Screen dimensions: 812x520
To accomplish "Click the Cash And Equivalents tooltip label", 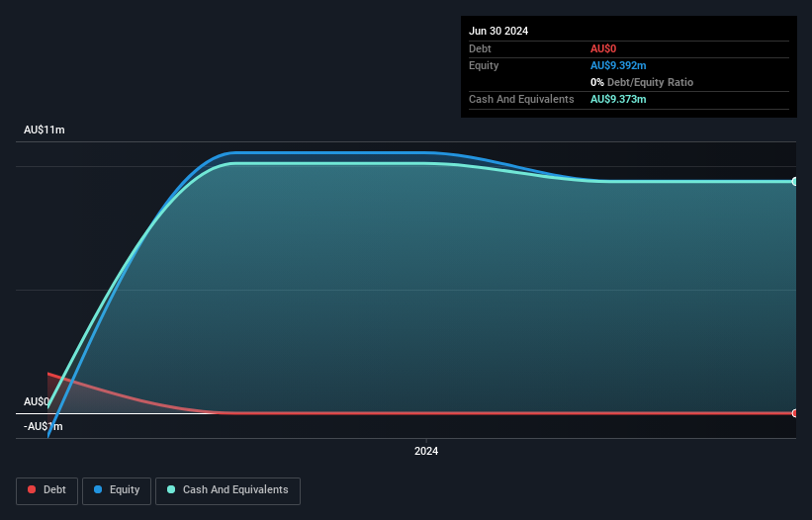I will [x=521, y=99].
